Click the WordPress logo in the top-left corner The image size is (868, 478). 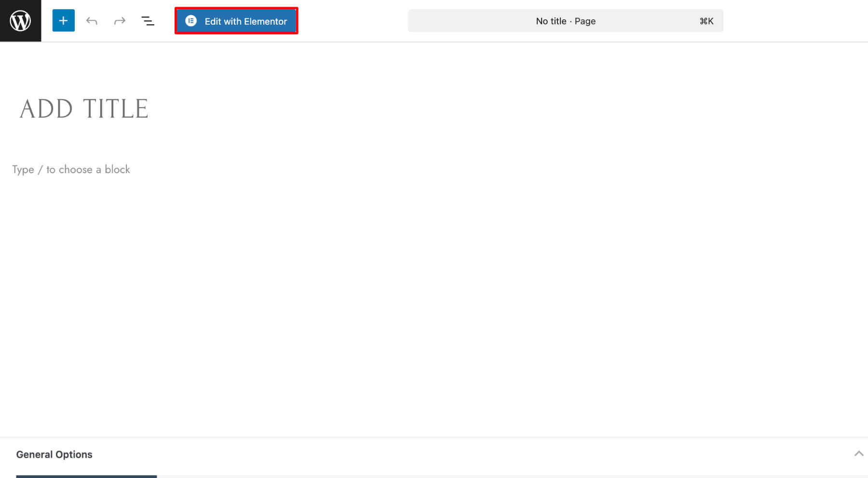click(20, 20)
